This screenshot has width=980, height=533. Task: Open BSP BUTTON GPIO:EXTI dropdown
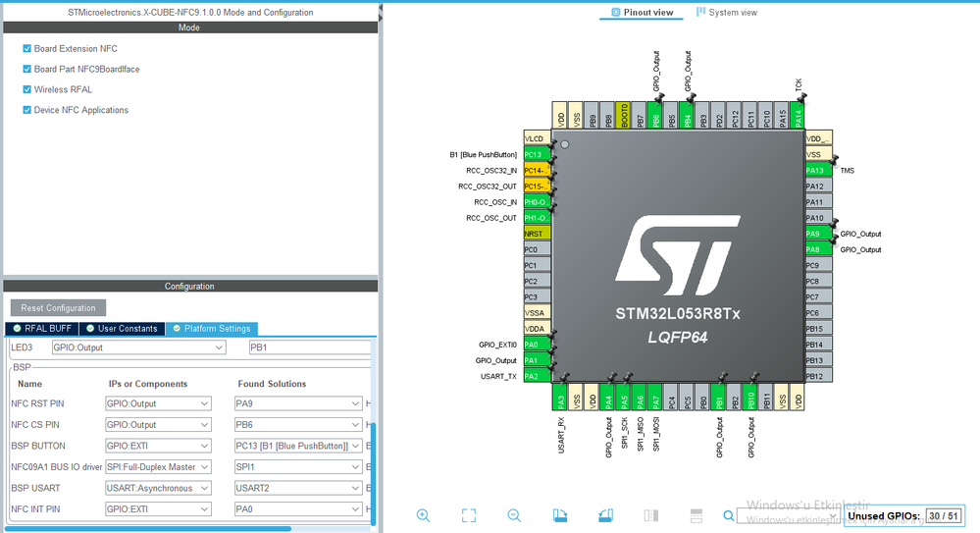pyautogui.click(x=158, y=446)
